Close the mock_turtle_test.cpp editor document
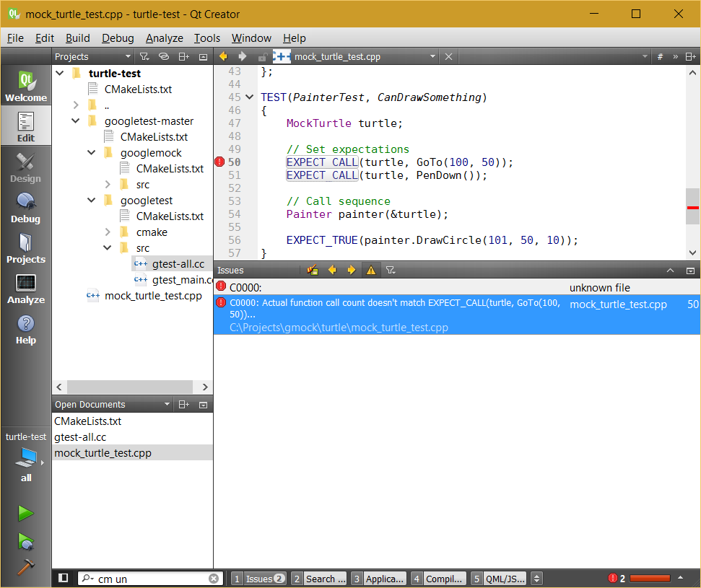This screenshot has height=588, width=701. [449, 57]
